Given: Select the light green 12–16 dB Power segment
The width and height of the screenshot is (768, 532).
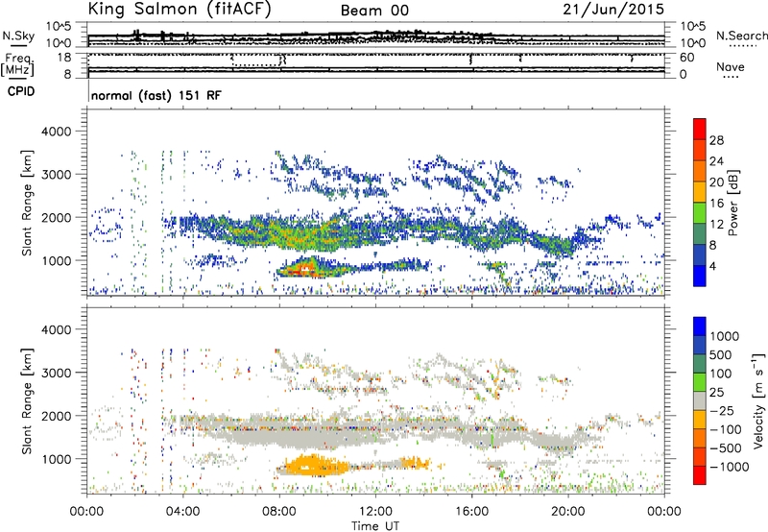Looking at the screenshot, I should tap(700, 213).
